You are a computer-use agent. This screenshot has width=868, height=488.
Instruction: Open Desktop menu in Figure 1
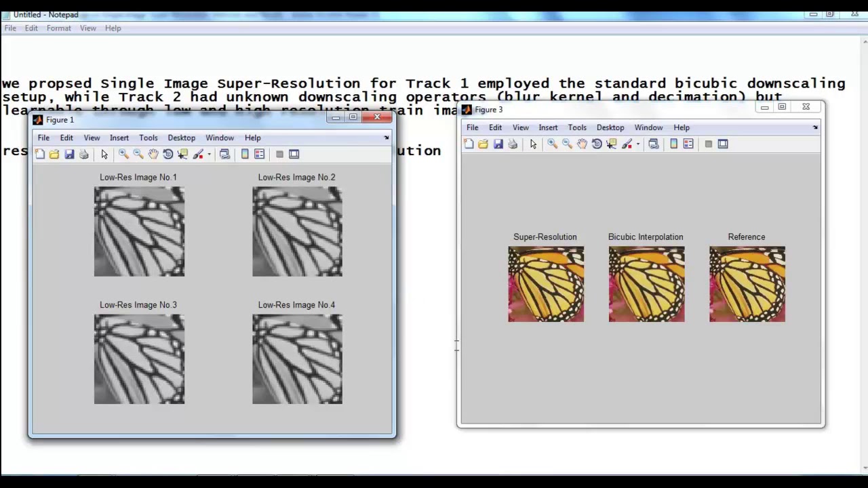coord(181,138)
